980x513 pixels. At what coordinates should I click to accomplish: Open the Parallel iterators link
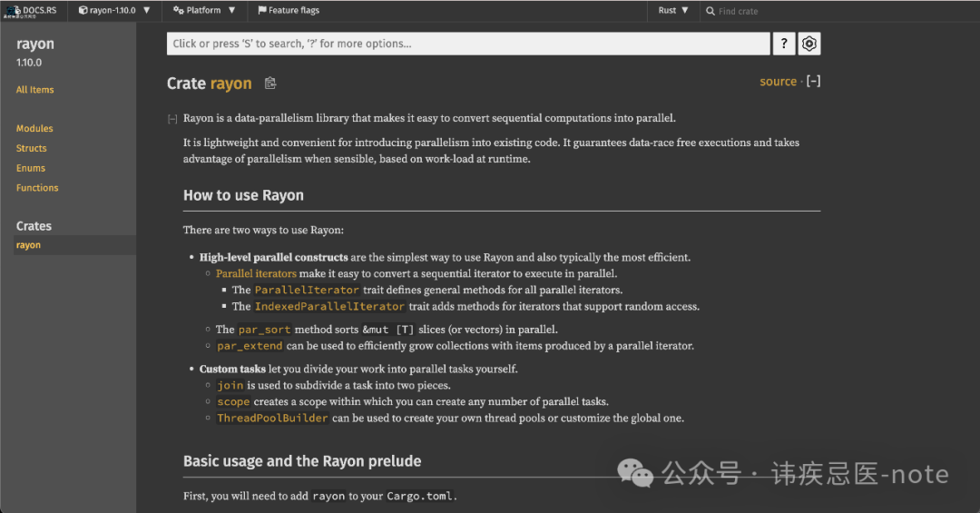256,273
